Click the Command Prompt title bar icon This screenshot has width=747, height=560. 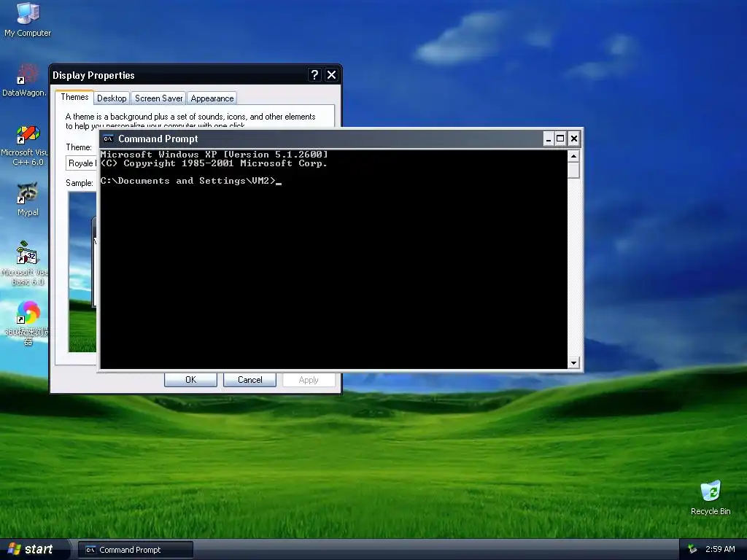tap(108, 139)
